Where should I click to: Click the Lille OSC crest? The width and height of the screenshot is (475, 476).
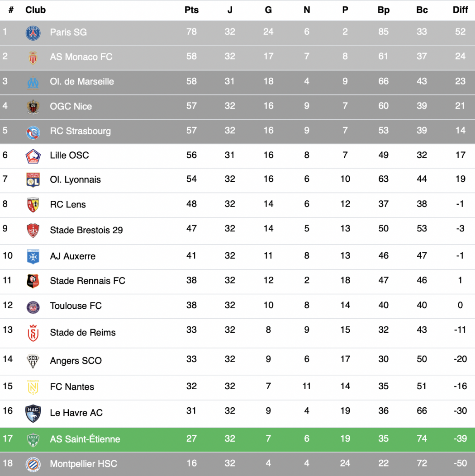click(33, 156)
